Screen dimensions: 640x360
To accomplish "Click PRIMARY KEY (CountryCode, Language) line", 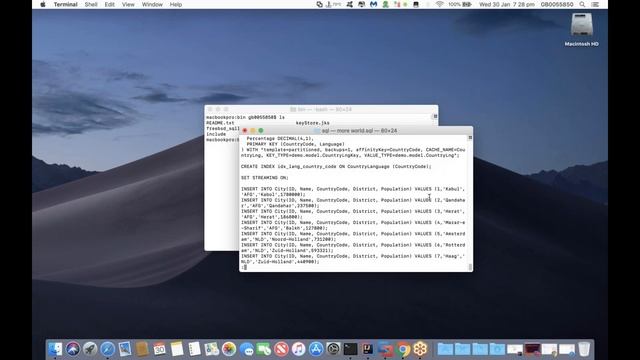I will (296, 144).
